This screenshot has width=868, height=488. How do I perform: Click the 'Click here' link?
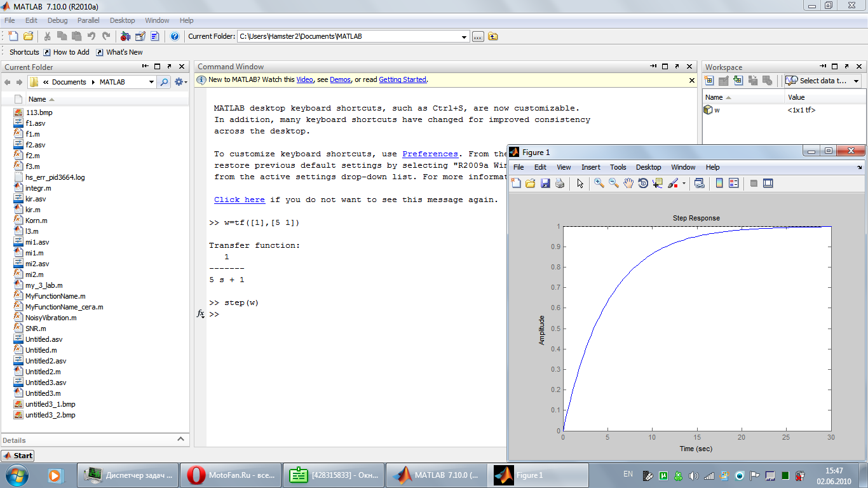(240, 200)
